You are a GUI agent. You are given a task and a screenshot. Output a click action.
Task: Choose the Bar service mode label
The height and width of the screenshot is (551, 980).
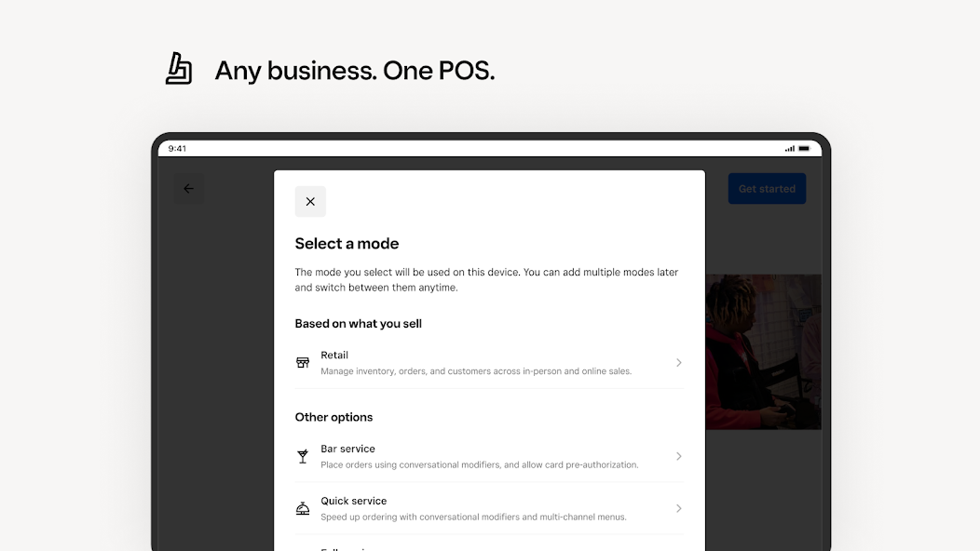point(347,449)
